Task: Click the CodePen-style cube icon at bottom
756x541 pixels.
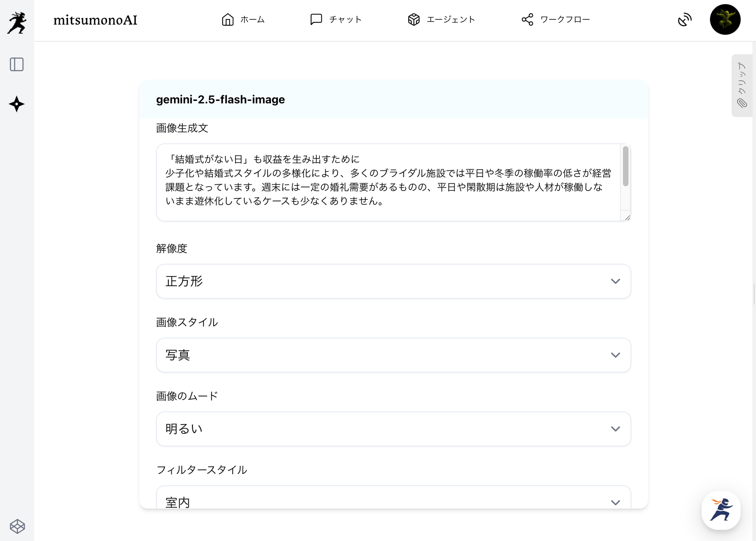Action: (17, 526)
